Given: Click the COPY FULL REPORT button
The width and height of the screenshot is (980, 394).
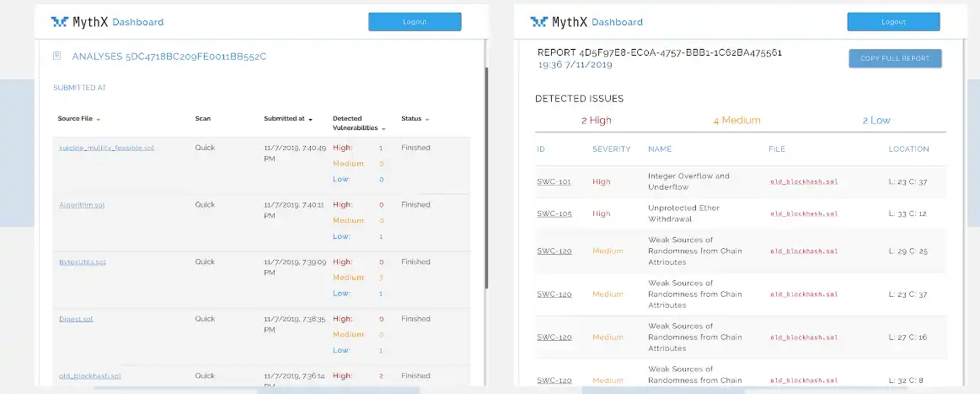Looking at the screenshot, I should click(x=895, y=58).
